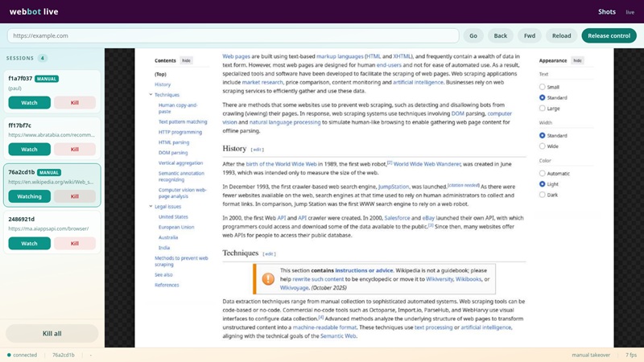Click the orange warning icon in Techniques notice
This screenshot has width=644, height=362.
[x=268, y=279]
